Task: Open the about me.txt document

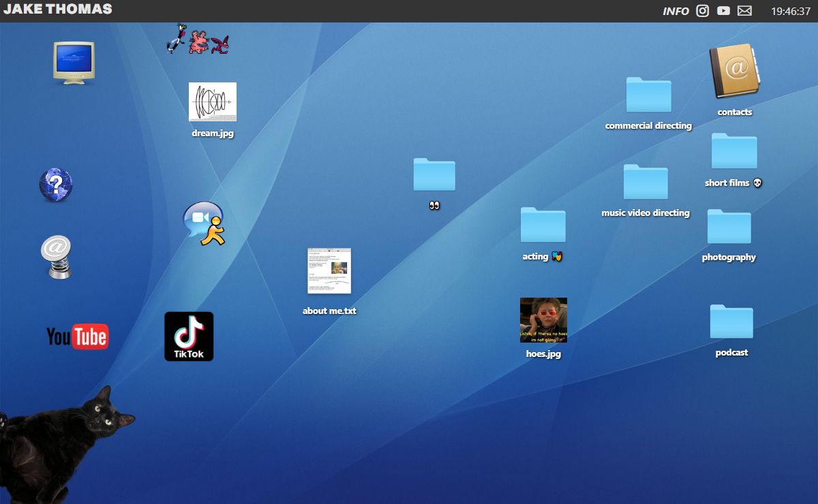Action: tap(329, 271)
